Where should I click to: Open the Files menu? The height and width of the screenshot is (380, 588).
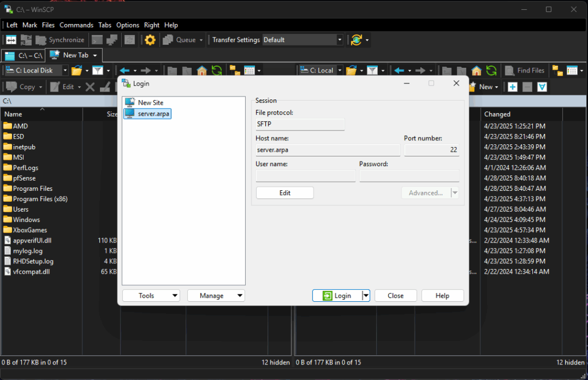click(x=48, y=25)
